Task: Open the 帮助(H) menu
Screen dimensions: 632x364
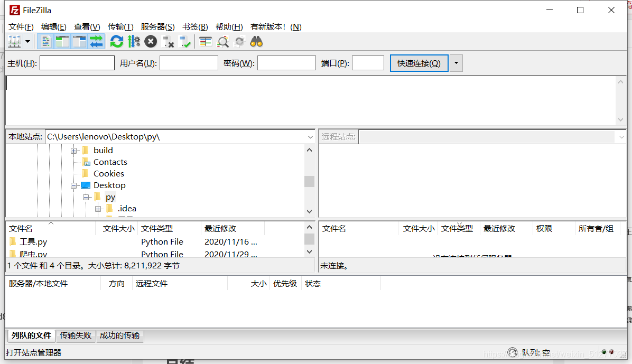Action: (x=229, y=26)
